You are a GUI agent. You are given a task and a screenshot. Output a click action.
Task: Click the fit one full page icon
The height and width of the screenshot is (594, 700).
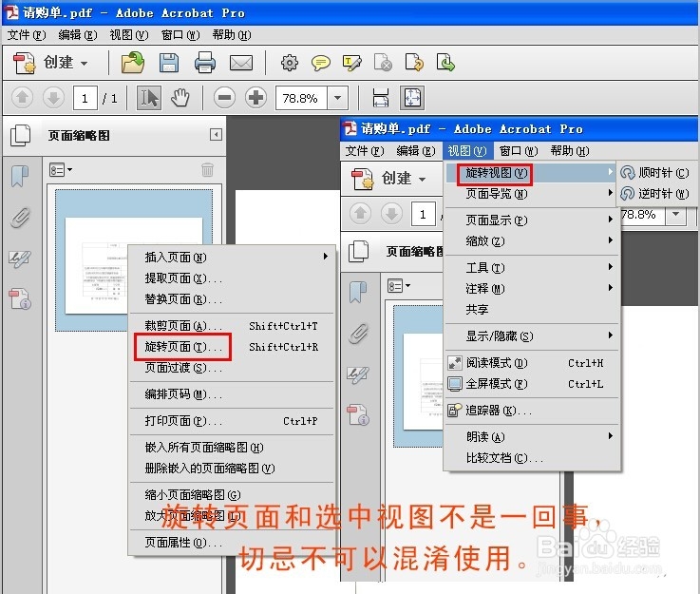click(x=412, y=97)
